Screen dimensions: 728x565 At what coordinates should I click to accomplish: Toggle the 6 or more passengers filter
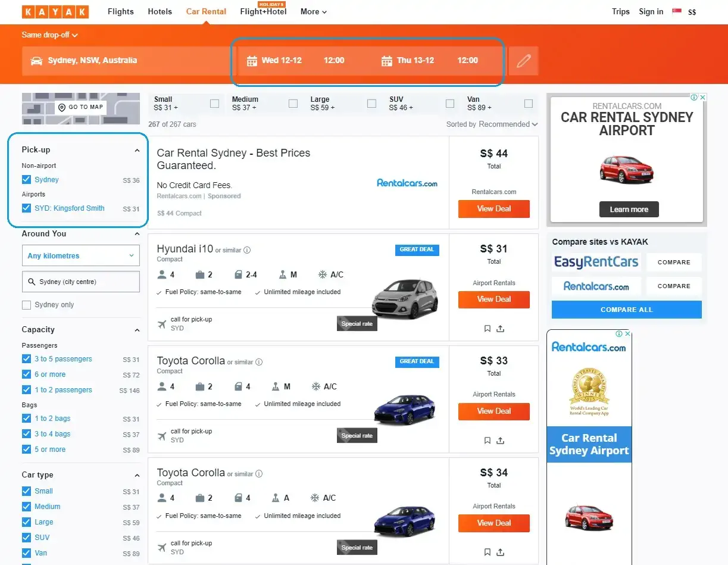pyautogui.click(x=26, y=374)
